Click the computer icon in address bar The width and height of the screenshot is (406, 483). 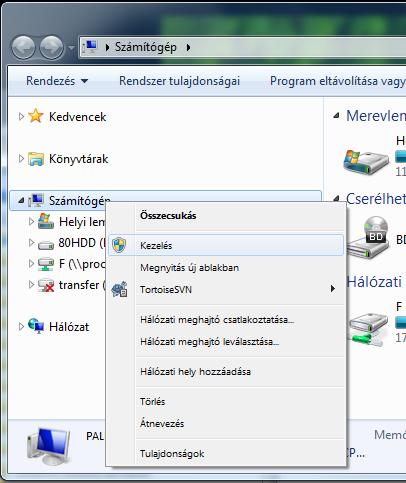coord(90,47)
